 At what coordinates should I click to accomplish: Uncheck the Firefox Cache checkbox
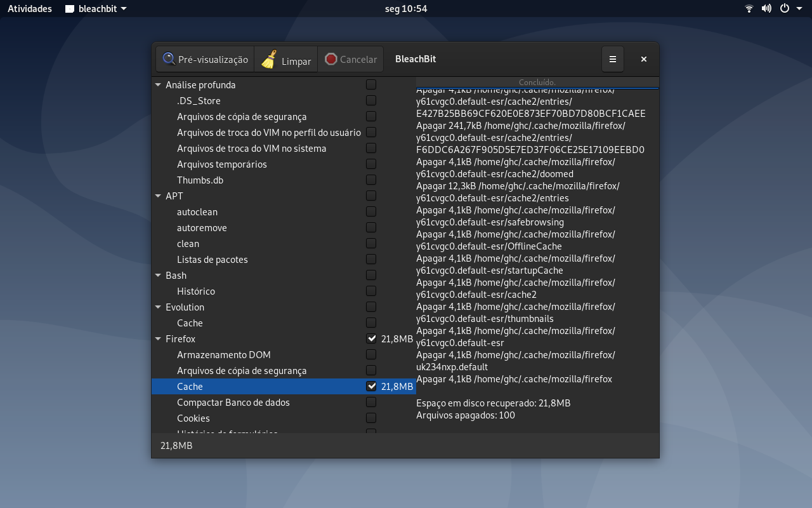(x=371, y=386)
